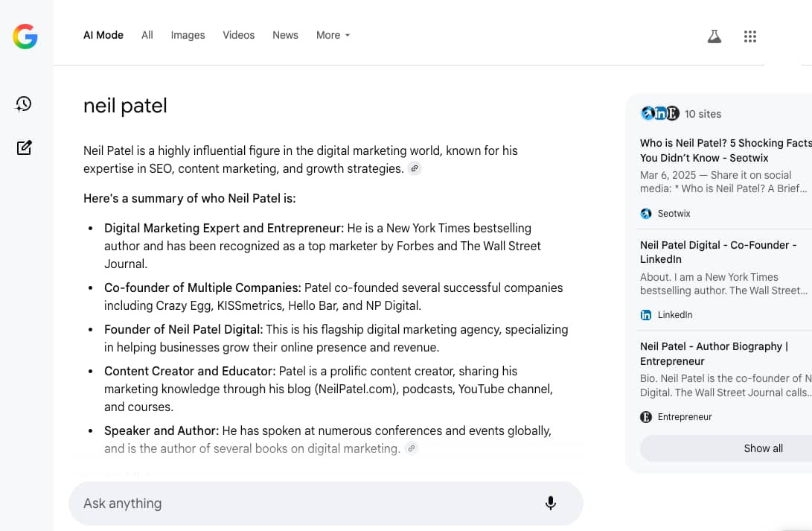Click the Entrepreneur source icon
This screenshot has width=812, height=531.
pos(646,417)
